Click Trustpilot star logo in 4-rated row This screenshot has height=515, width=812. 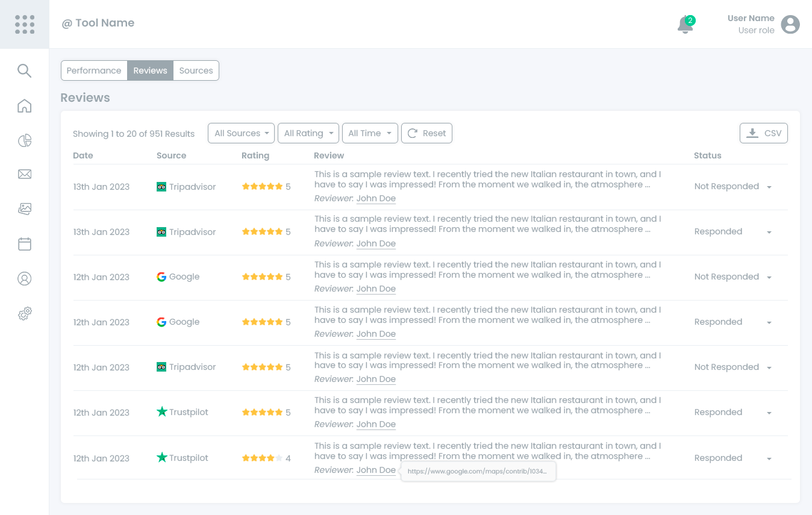(161, 458)
